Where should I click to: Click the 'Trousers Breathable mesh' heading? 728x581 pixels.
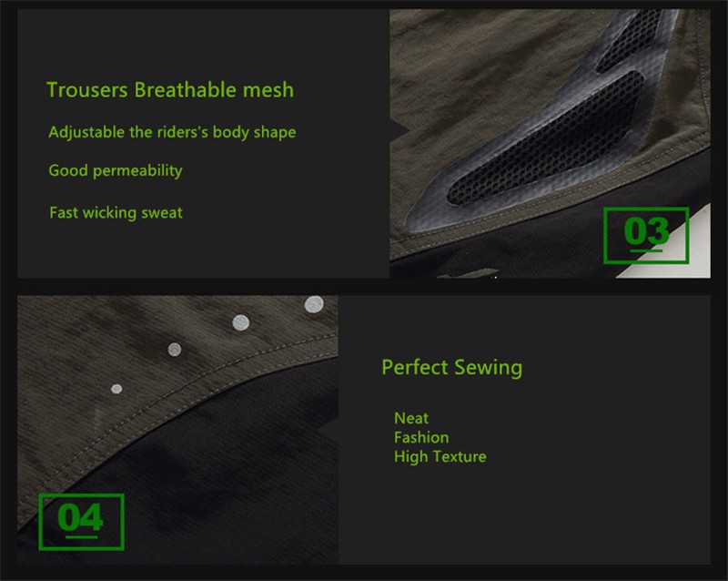(x=170, y=90)
